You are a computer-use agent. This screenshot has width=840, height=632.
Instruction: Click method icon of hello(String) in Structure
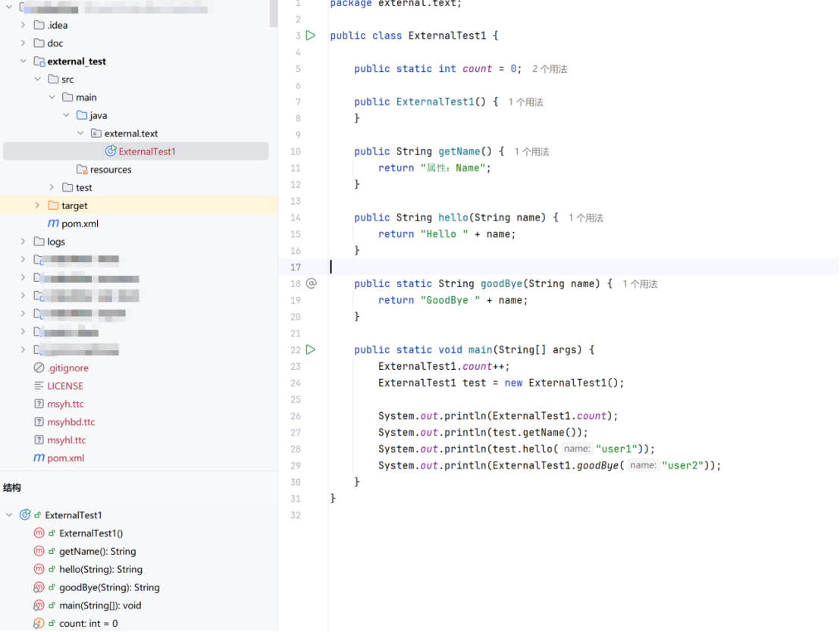tap(39, 569)
